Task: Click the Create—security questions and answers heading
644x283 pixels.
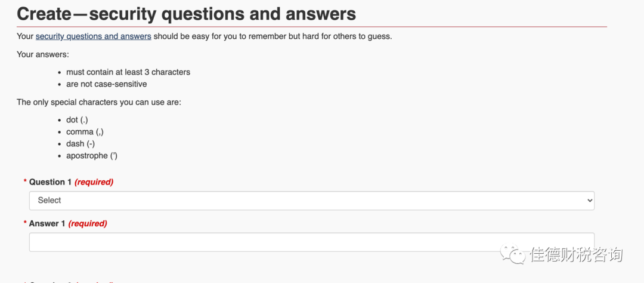Action: coord(186,14)
